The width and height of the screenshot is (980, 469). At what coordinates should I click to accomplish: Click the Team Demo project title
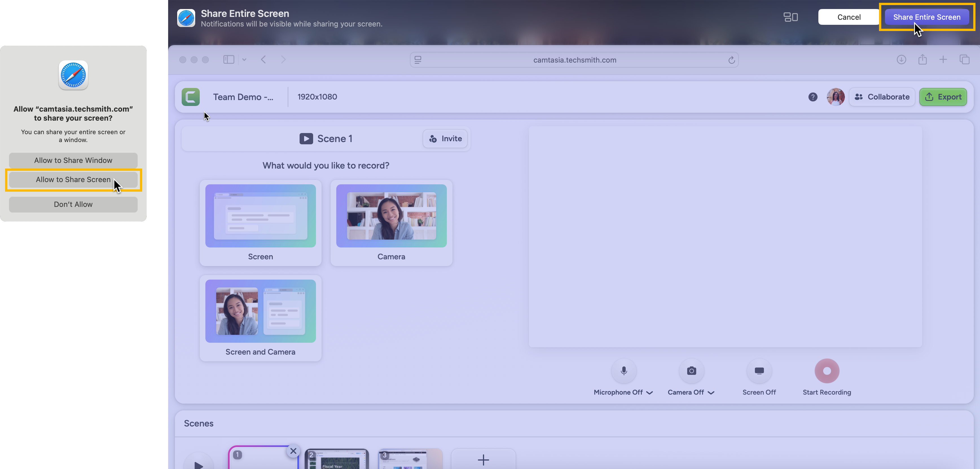point(243,97)
